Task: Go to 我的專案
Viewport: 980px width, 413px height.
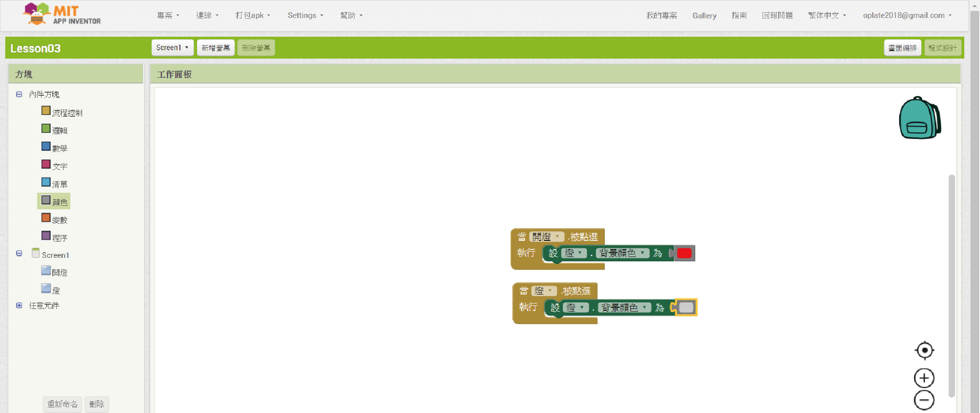Action: tap(662, 15)
